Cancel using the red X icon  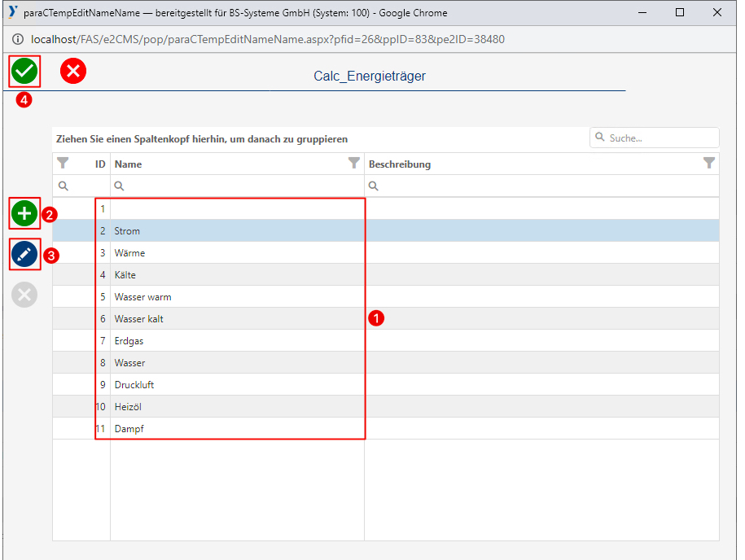73,72
